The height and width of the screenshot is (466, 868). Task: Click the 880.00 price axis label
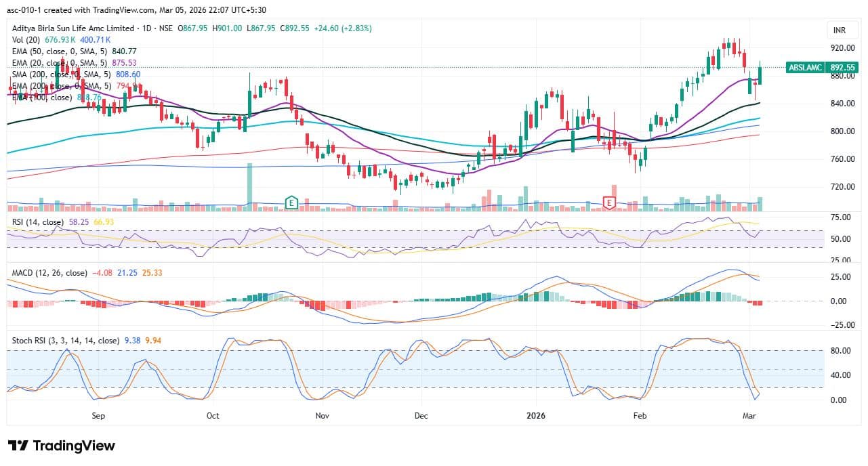point(843,76)
